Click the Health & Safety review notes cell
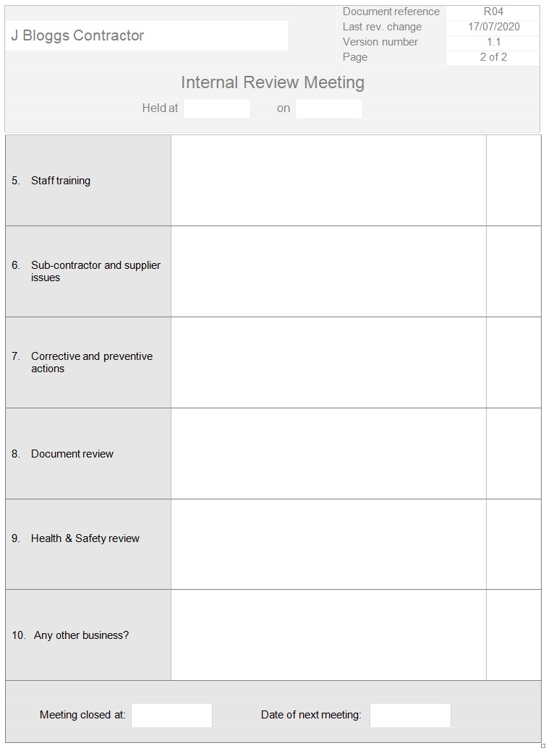546x756 pixels. pyautogui.click(x=328, y=544)
